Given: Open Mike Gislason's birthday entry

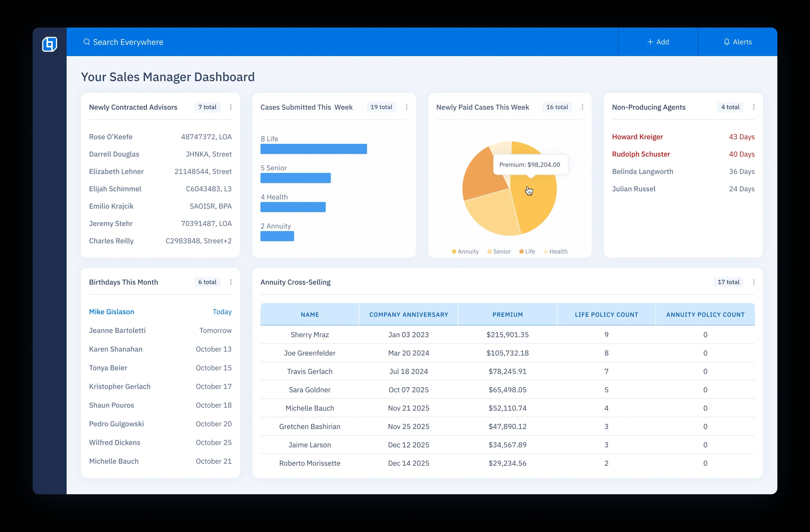Looking at the screenshot, I should pos(112,311).
